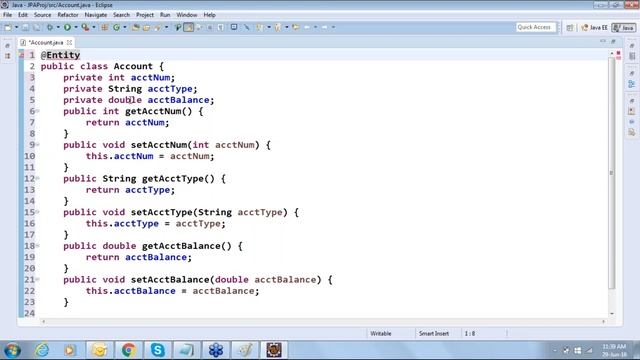The width and height of the screenshot is (640, 360).
Task: Open the External Tools dropdown arrow
Action: (93, 27)
